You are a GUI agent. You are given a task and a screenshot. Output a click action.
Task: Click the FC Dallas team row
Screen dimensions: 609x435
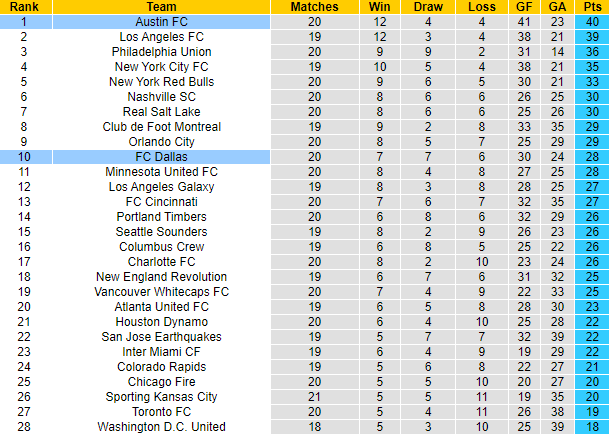[161, 157]
